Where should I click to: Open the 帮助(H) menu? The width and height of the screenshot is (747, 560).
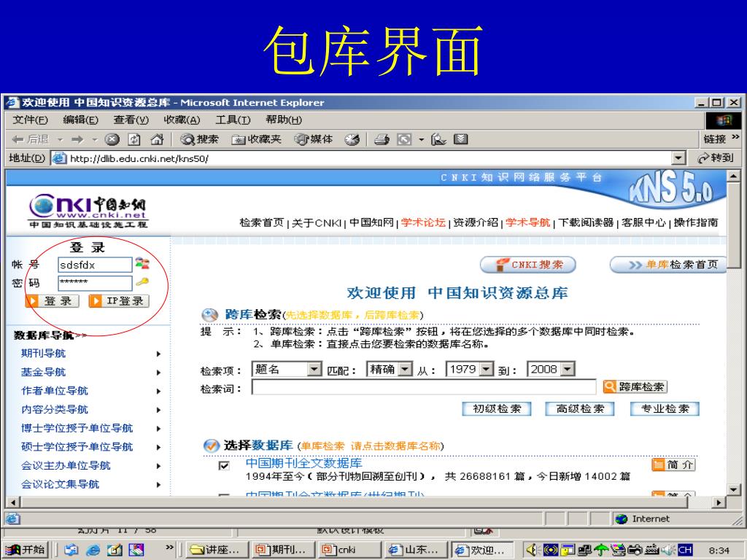point(284,120)
